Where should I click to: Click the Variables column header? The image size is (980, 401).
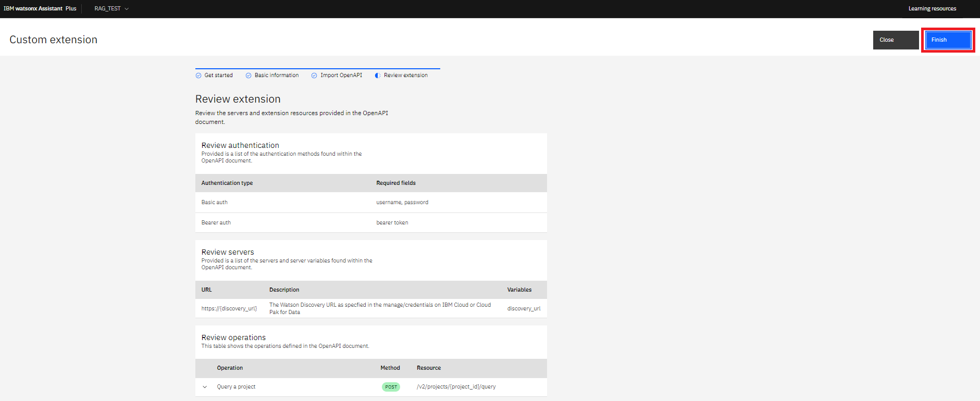click(519, 290)
